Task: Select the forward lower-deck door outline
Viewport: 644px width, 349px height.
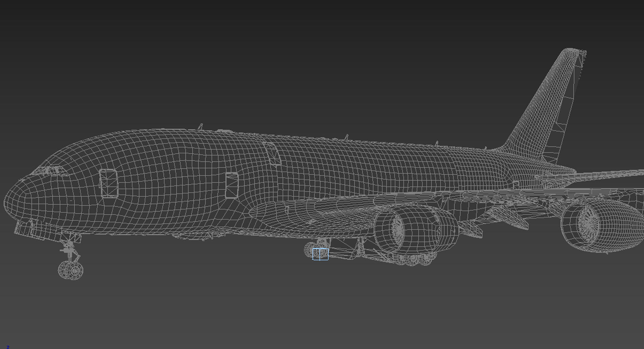Action: (x=109, y=184)
